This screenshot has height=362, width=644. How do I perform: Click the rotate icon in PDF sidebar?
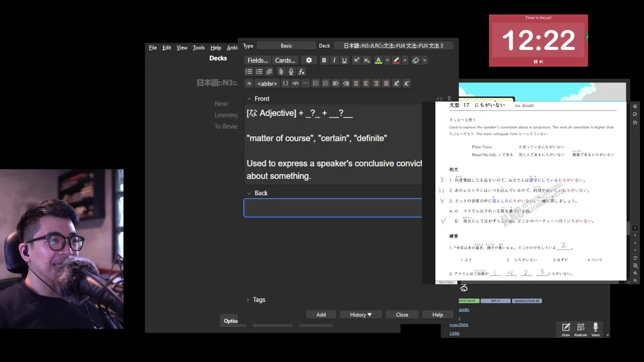tap(635, 258)
